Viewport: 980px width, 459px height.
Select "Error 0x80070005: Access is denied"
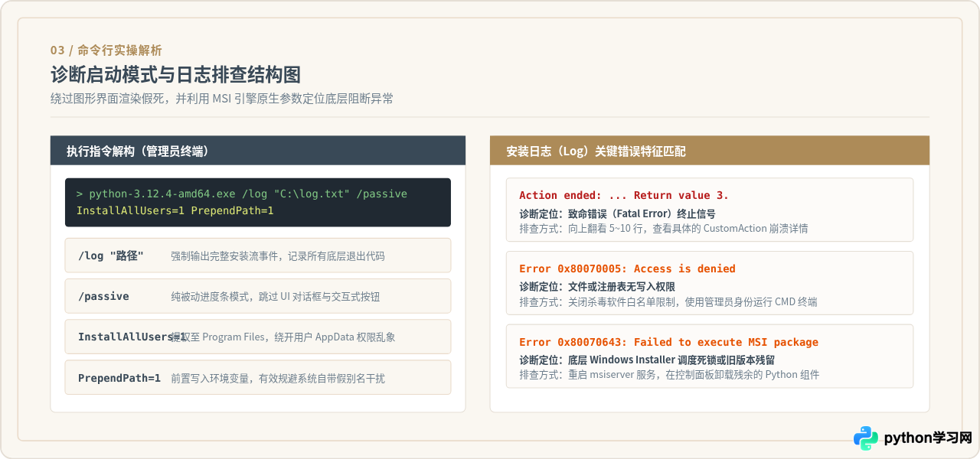pos(627,269)
